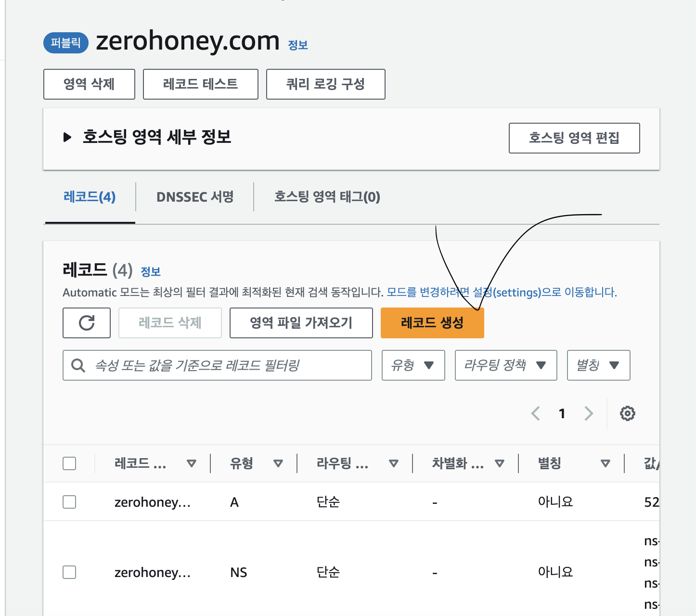Screen dimensions: 696x616
Task: Click zerohoney record name in NS row
Action: pos(153,572)
